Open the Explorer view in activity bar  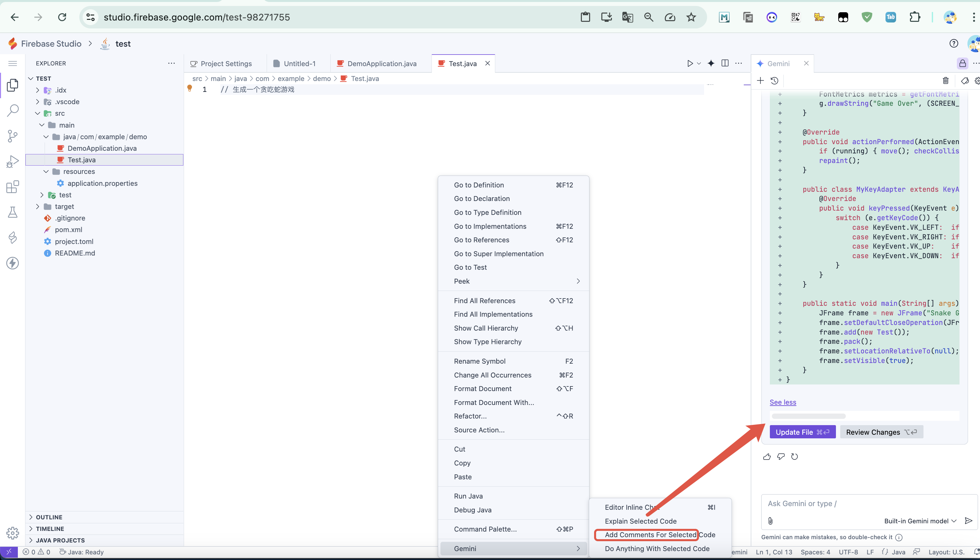click(12, 85)
